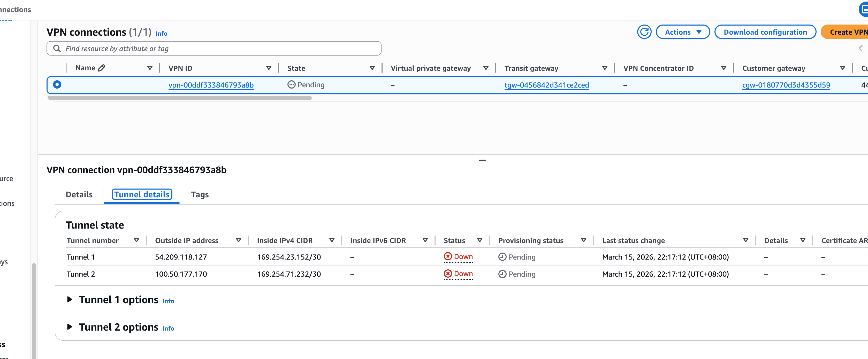Switch to the Details tab
The image size is (868, 359).
pyautogui.click(x=79, y=194)
